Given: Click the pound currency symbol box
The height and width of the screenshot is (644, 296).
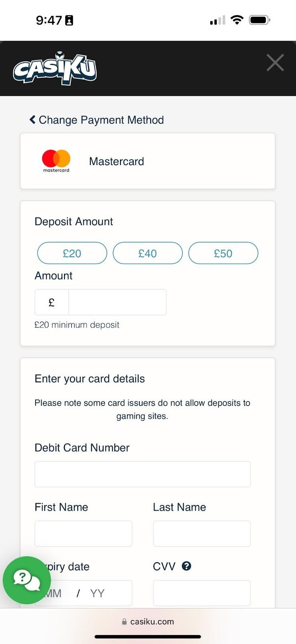Looking at the screenshot, I should 52,302.
